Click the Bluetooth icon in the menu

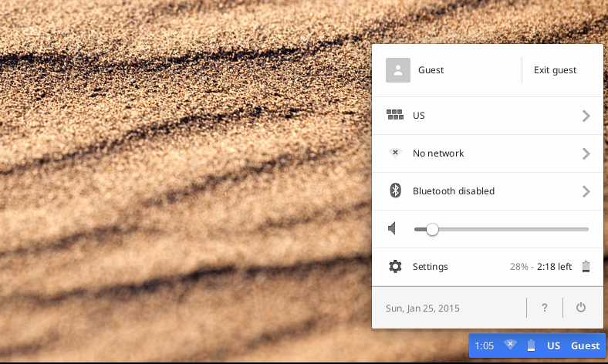tap(395, 191)
